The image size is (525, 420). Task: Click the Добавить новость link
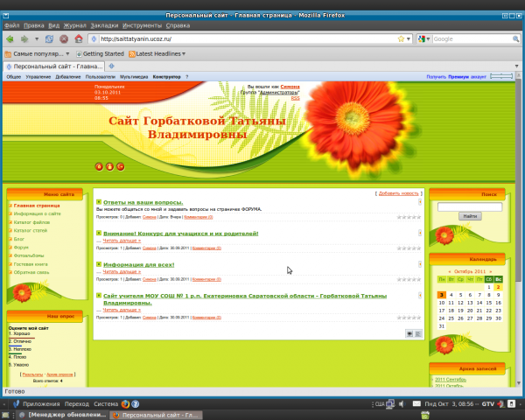coord(398,193)
